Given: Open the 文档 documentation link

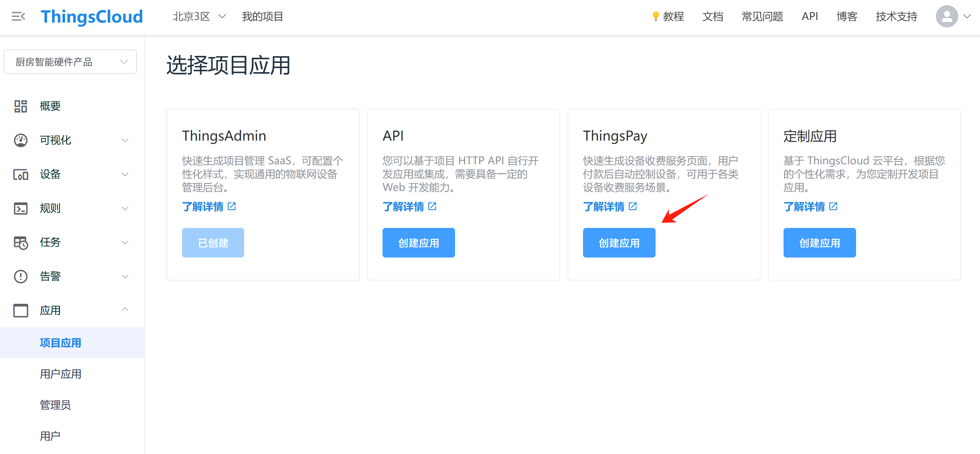Looking at the screenshot, I should 713,17.
